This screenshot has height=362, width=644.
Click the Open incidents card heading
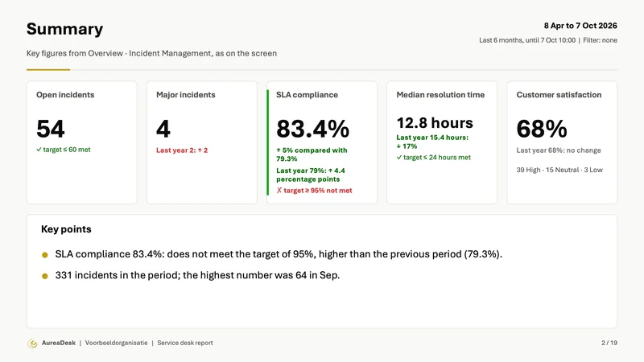tap(65, 95)
